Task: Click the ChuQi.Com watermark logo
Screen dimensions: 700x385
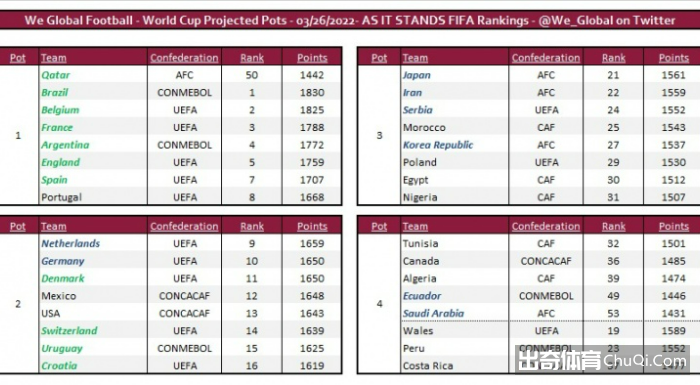Action: point(603,359)
